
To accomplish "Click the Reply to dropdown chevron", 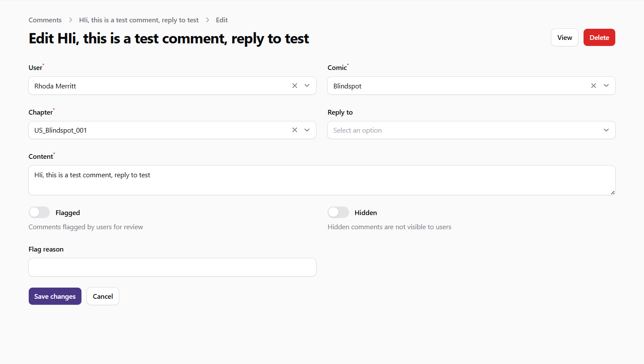I will click(606, 130).
